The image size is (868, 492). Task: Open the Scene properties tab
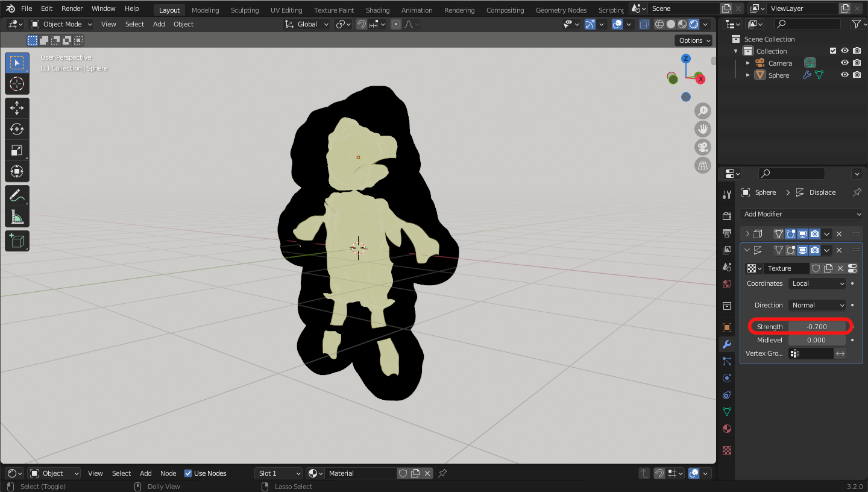tap(727, 266)
